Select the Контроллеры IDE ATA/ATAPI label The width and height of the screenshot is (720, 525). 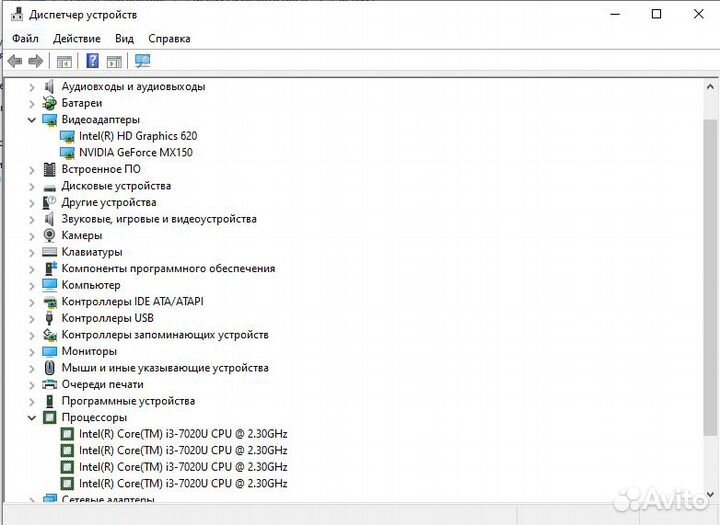pos(132,301)
